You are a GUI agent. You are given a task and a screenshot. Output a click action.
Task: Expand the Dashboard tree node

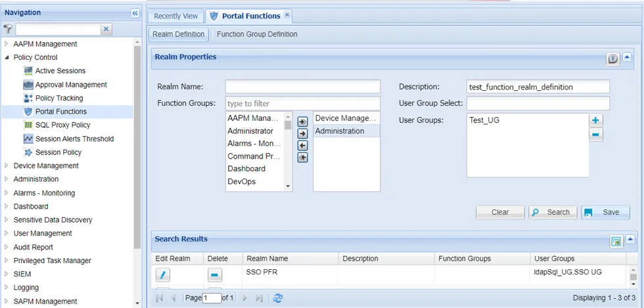pos(6,207)
